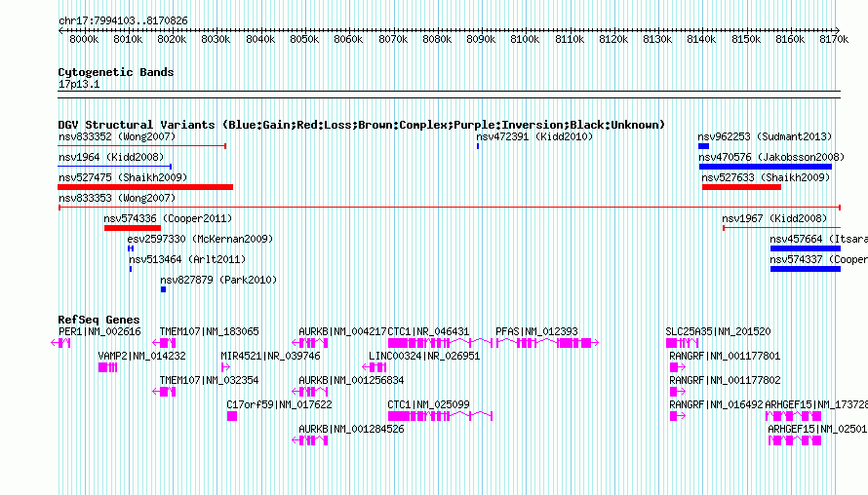
Task: Open nsv470576 (Jakobsson2008) blue gain bar
Action: click(x=766, y=167)
